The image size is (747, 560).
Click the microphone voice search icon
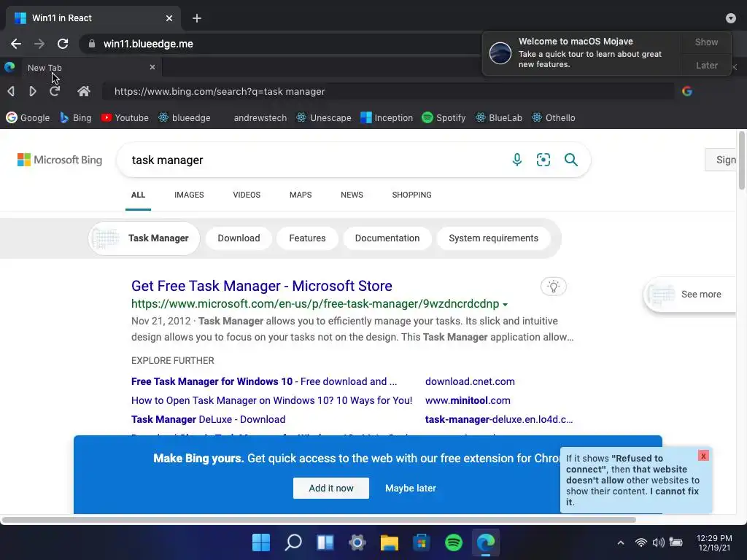(517, 160)
